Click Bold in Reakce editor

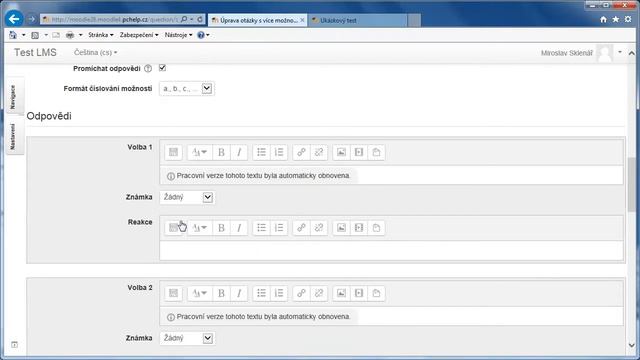(x=221, y=227)
